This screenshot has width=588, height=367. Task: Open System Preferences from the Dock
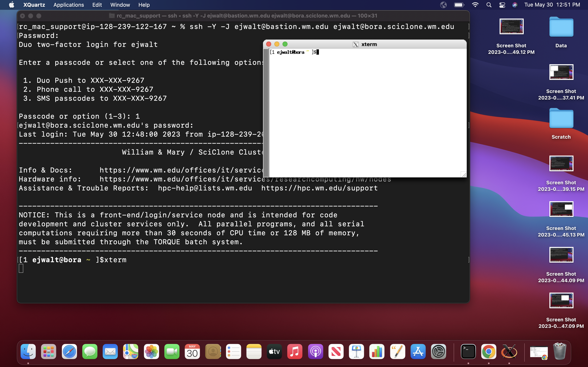pyautogui.click(x=438, y=352)
